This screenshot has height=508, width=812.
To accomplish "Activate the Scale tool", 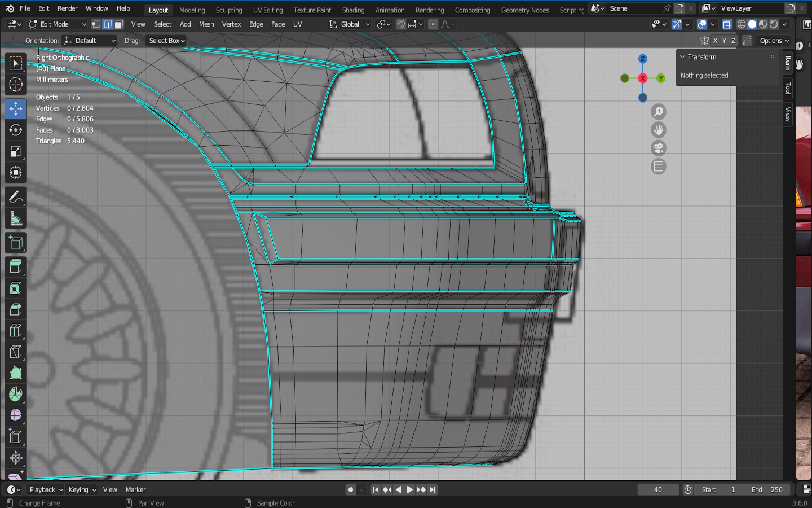I will coord(15,151).
